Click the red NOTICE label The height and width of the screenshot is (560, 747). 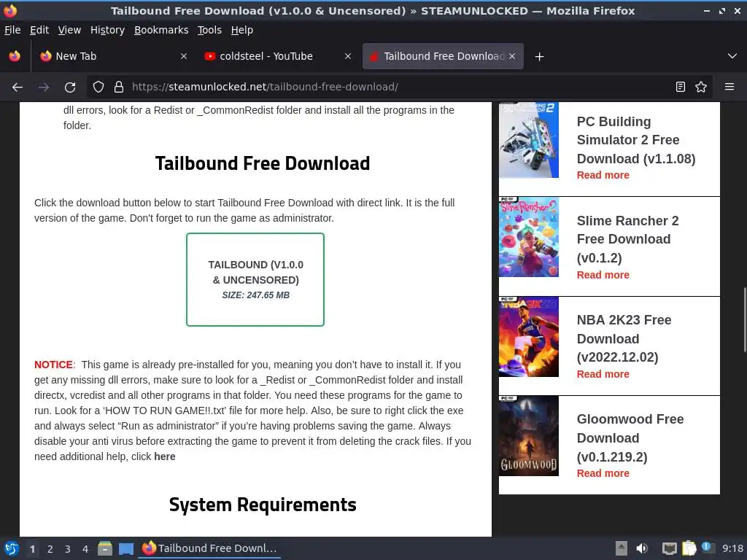[x=53, y=365]
